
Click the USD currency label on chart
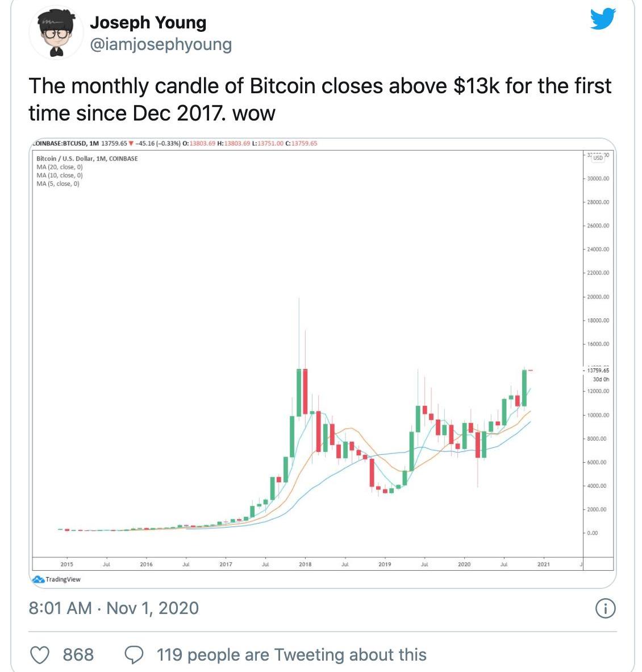click(598, 158)
